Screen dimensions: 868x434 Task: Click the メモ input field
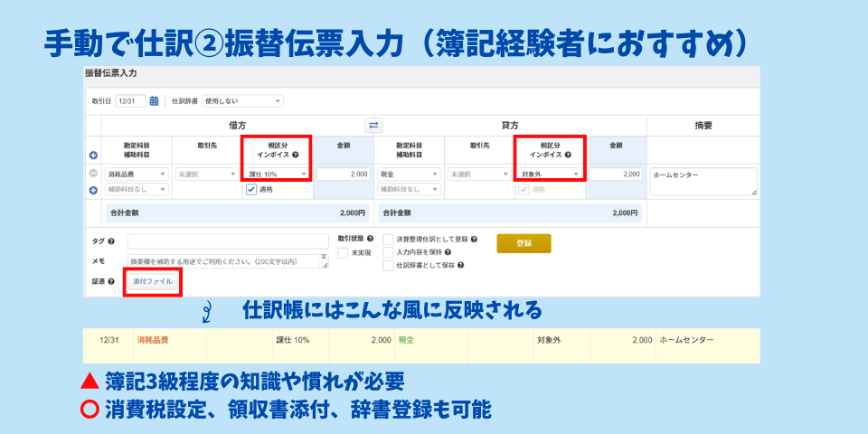point(228,261)
